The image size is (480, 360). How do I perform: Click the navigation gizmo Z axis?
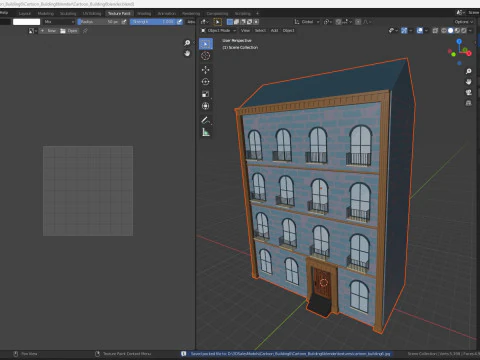pyautogui.click(x=459, y=41)
